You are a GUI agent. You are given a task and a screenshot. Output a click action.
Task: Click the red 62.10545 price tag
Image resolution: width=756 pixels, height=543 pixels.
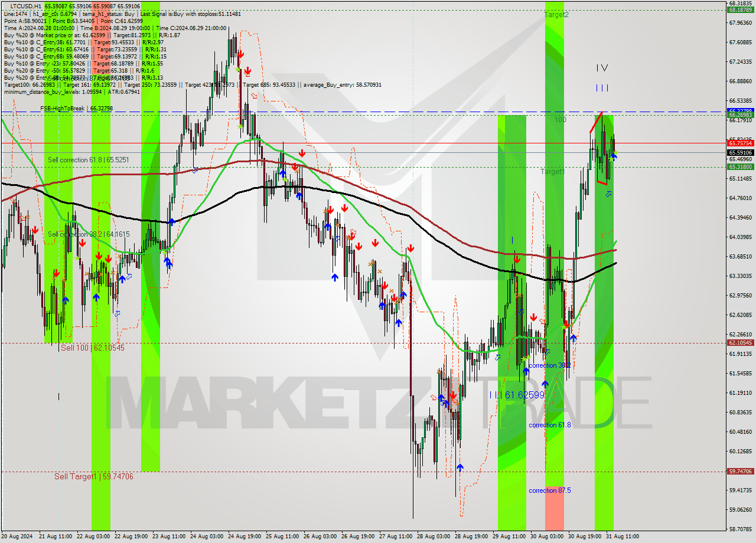pos(740,342)
